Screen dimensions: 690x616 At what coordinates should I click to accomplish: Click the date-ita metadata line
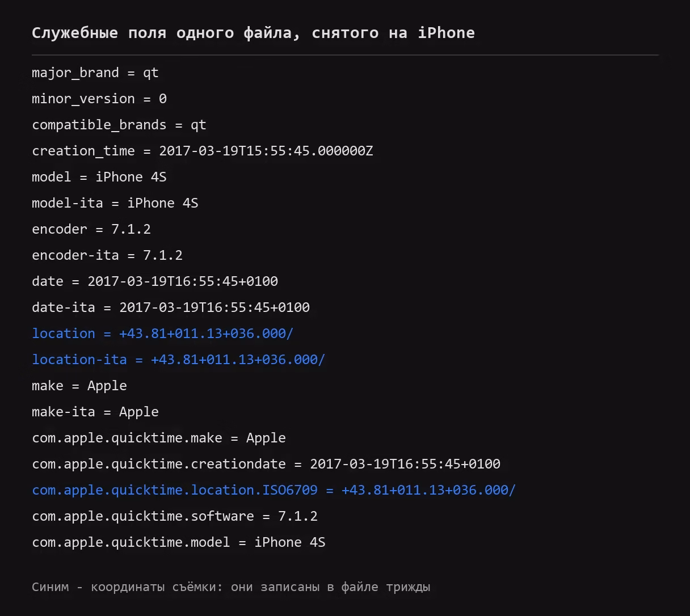[x=171, y=307]
